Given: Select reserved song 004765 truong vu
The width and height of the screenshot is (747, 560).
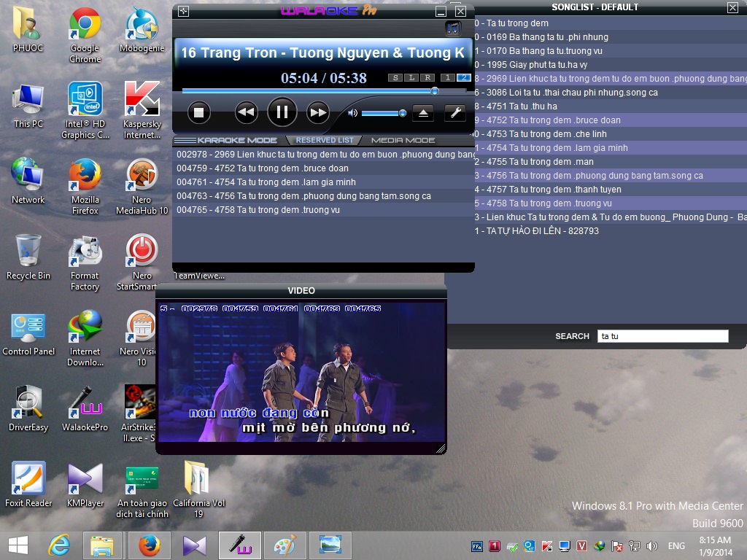Looking at the screenshot, I should 323,209.
